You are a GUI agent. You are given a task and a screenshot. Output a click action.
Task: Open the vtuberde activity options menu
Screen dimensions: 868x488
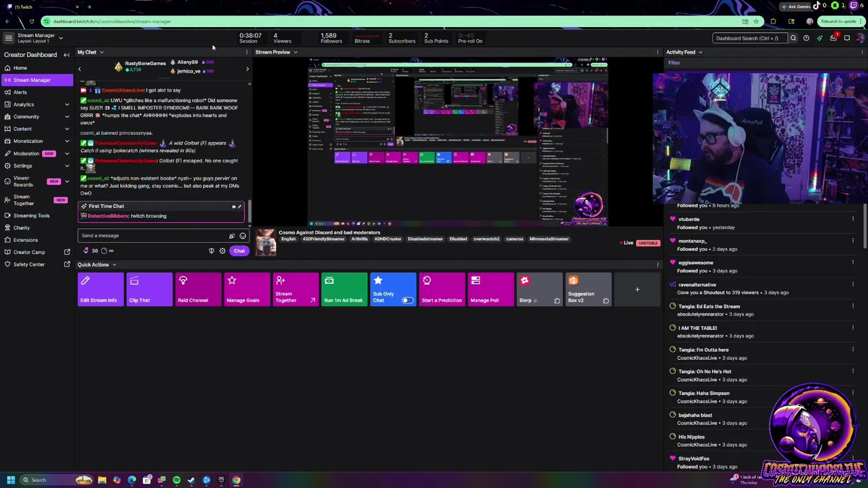point(853,219)
